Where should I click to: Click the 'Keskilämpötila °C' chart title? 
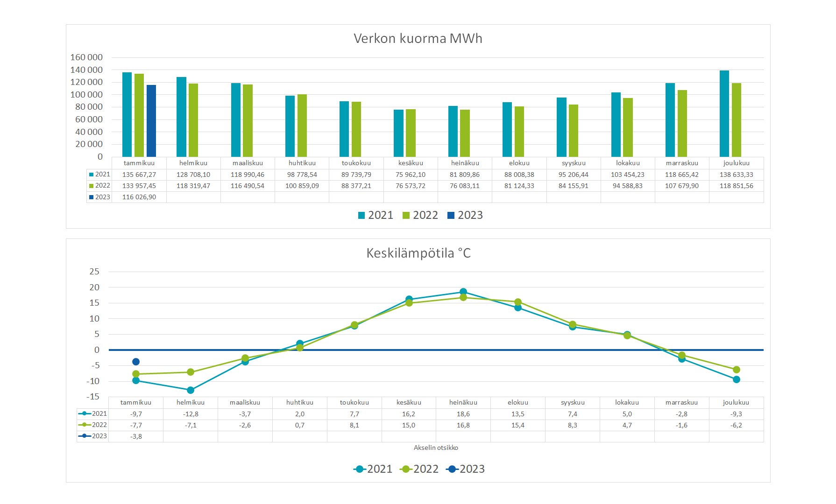tap(418, 253)
